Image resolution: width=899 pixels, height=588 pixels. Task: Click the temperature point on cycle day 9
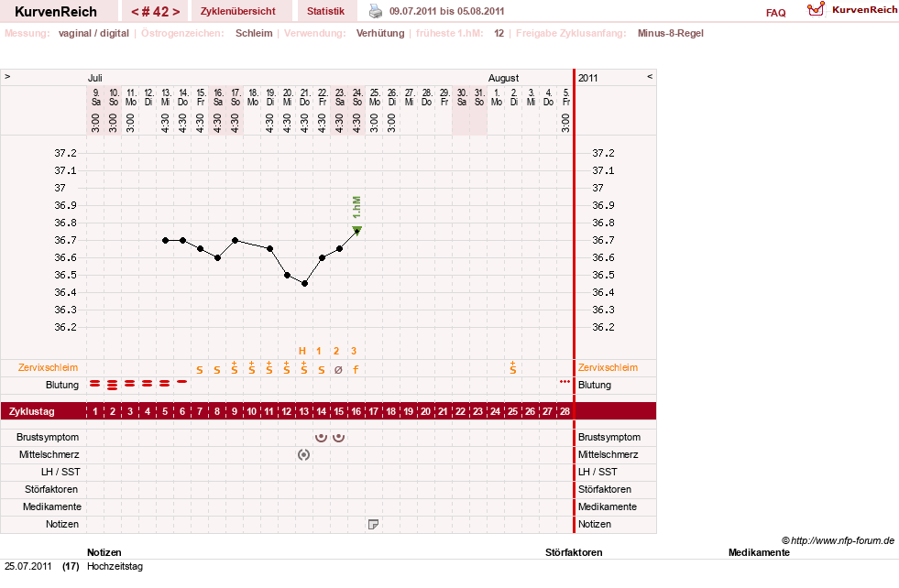236,240
